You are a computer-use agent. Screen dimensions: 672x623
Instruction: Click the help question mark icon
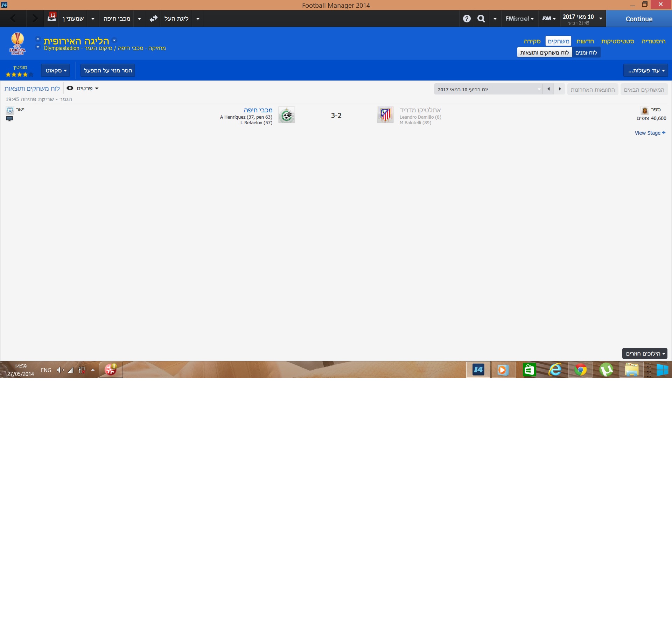pos(467,19)
